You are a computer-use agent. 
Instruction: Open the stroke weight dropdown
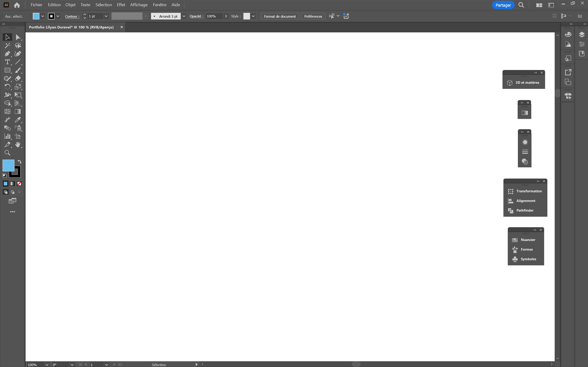pyautogui.click(x=106, y=16)
